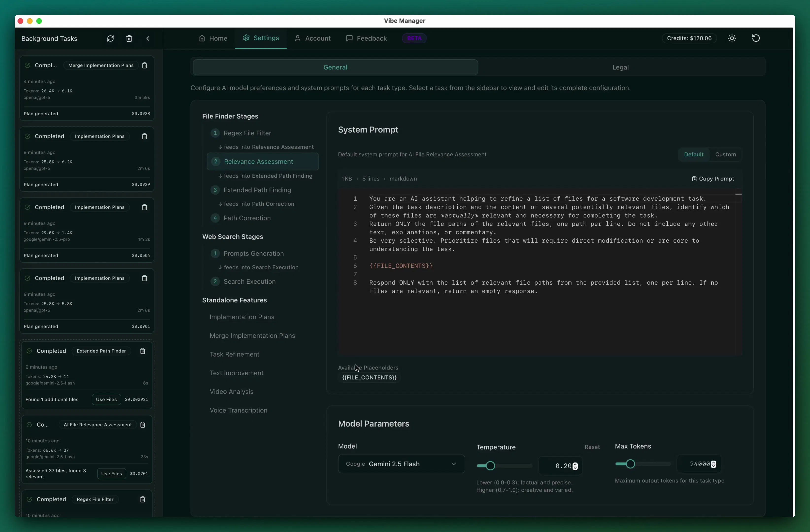Use Files from AI File Relevance Assessment
The height and width of the screenshot is (532, 810).
[111, 473]
